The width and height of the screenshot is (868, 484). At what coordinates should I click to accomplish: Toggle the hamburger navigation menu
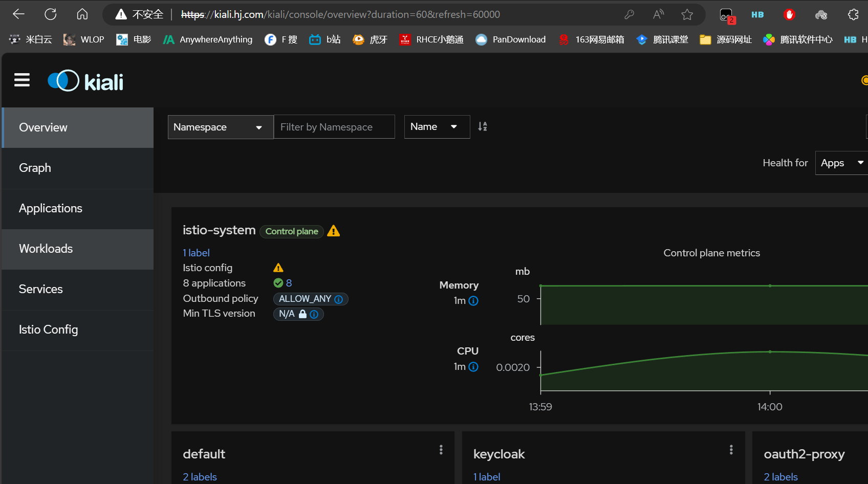click(x=21, y=80)
